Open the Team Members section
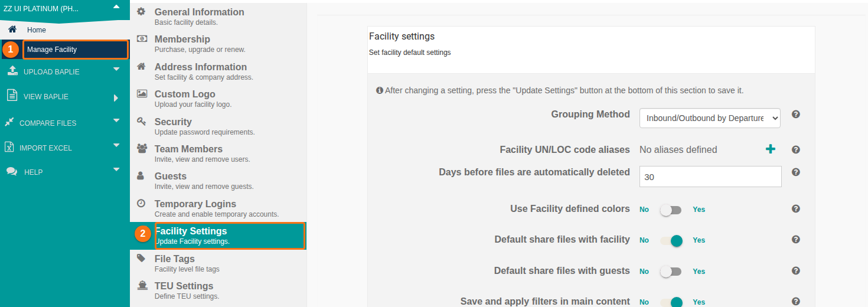The height and width of the screenshot is (307, 868). click(x=218, y=153)
